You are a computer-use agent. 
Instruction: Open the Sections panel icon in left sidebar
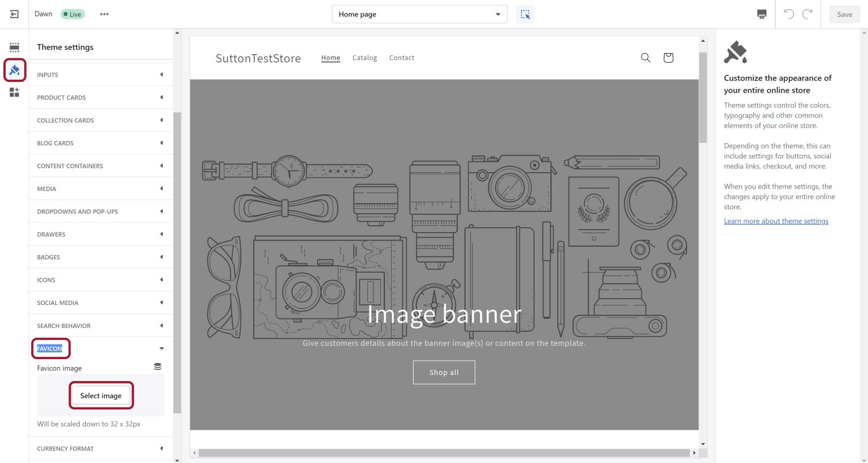click(x=14, y=47)
